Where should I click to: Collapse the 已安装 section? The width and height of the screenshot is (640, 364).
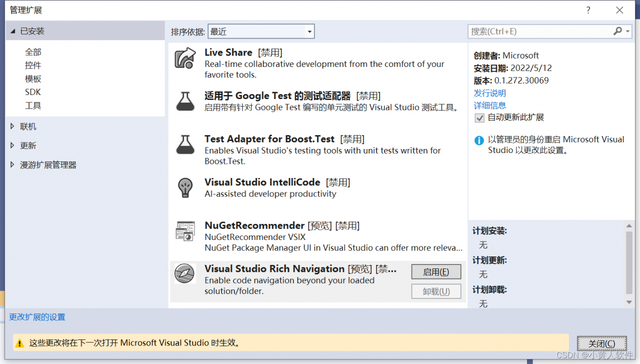pos(12,31)
